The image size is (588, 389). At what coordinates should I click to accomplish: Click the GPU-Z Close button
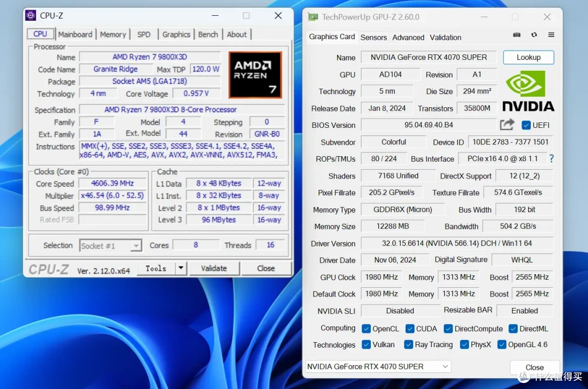click(x=535, y=367)
